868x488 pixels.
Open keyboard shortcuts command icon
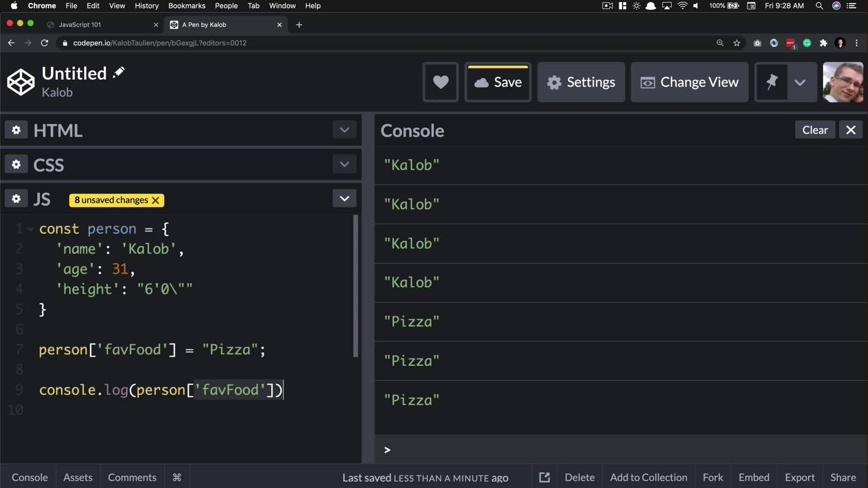(x=177, y=477)
